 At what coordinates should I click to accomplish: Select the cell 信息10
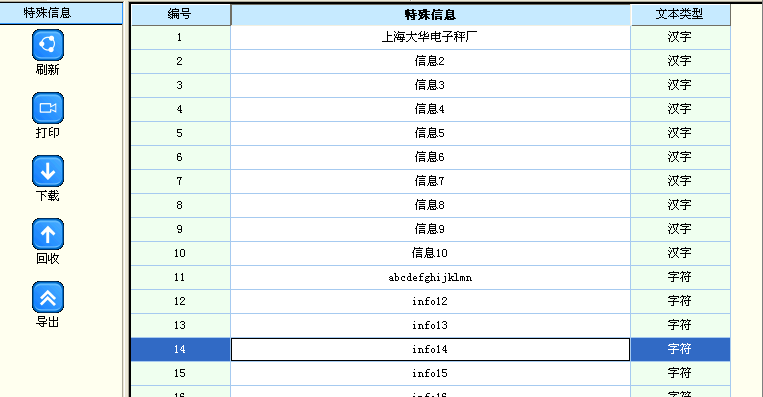pos(430,253)
